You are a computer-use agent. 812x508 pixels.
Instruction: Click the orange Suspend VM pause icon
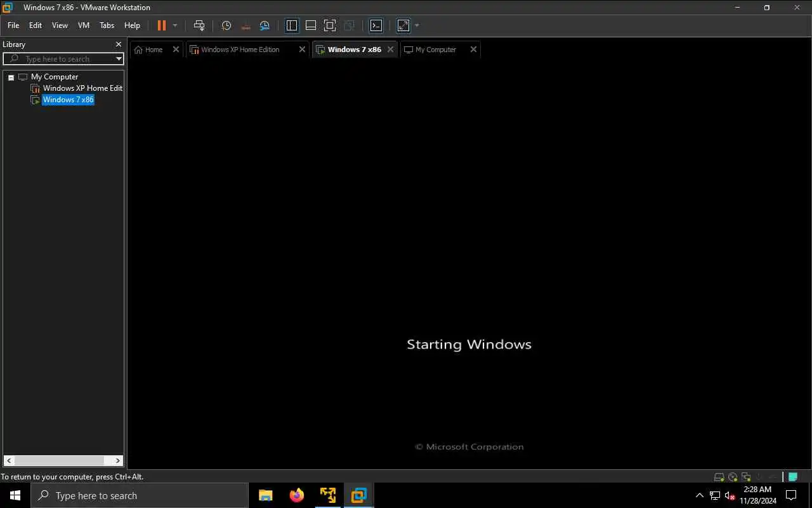(x=161, y=25)
